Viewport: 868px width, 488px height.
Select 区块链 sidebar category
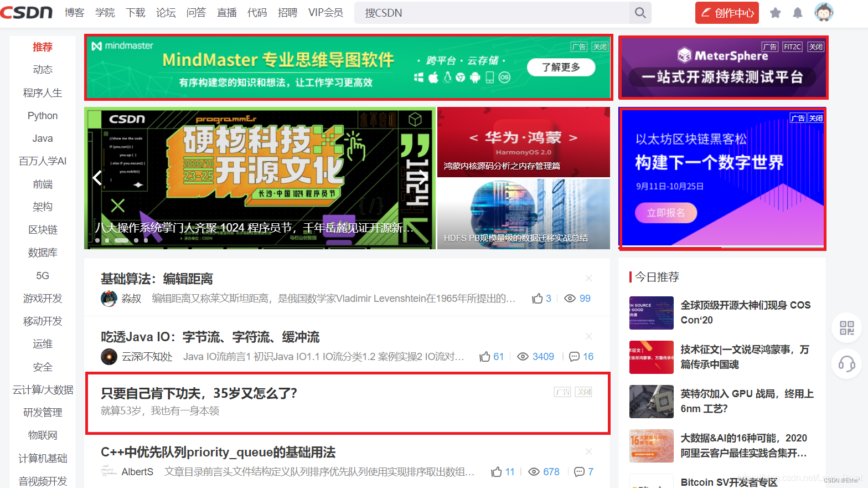[43, 230]
